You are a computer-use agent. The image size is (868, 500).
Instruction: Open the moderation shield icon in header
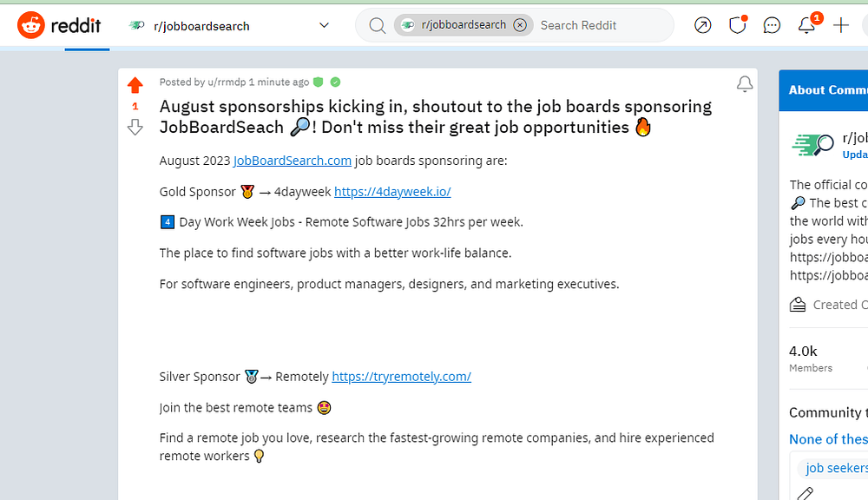coord(737,25)
